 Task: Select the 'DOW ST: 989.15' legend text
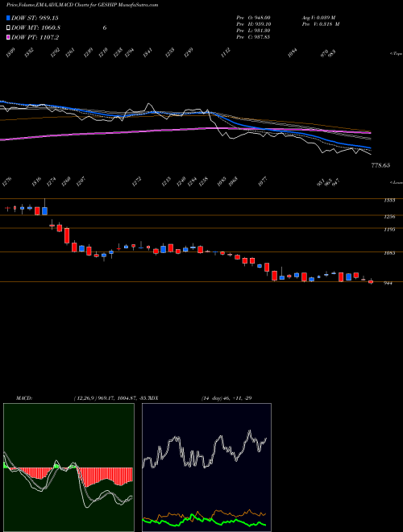[x=35, y=19]
